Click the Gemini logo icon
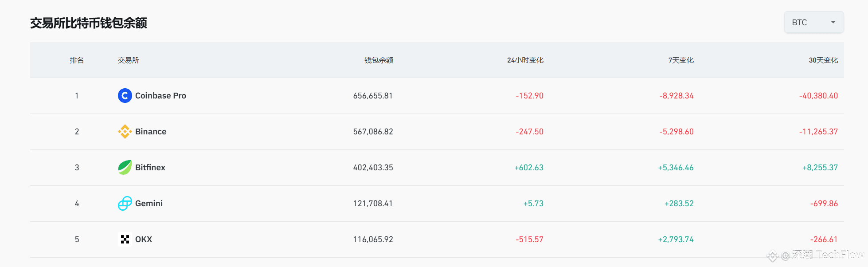Screen dimensions: 868x267 click(x=125, y=204)
